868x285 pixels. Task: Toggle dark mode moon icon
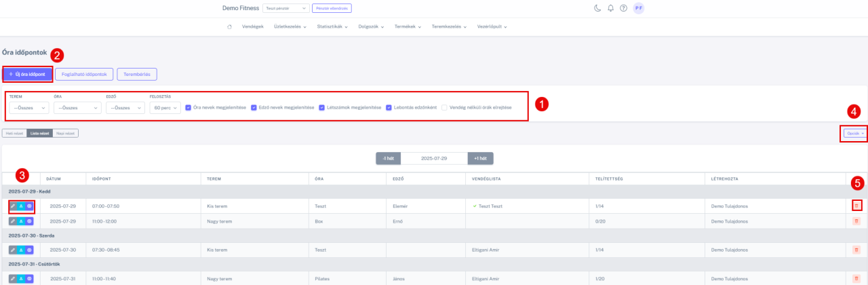point(597,8)
